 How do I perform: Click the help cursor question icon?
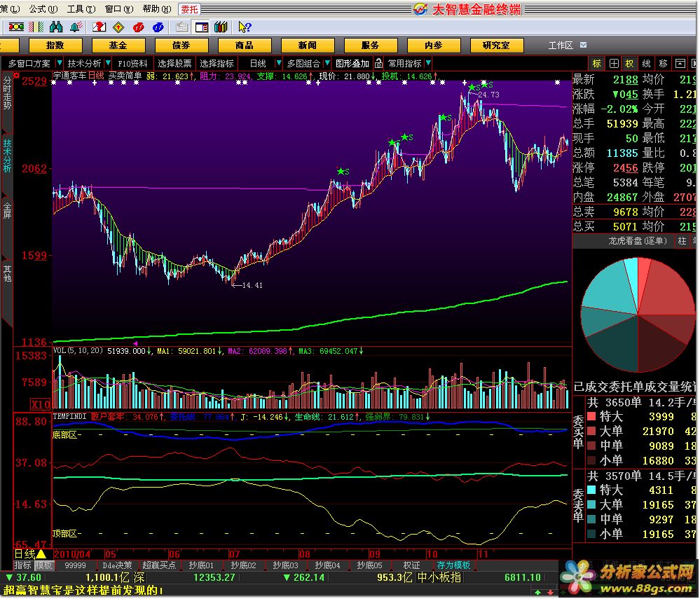(245, 27)
